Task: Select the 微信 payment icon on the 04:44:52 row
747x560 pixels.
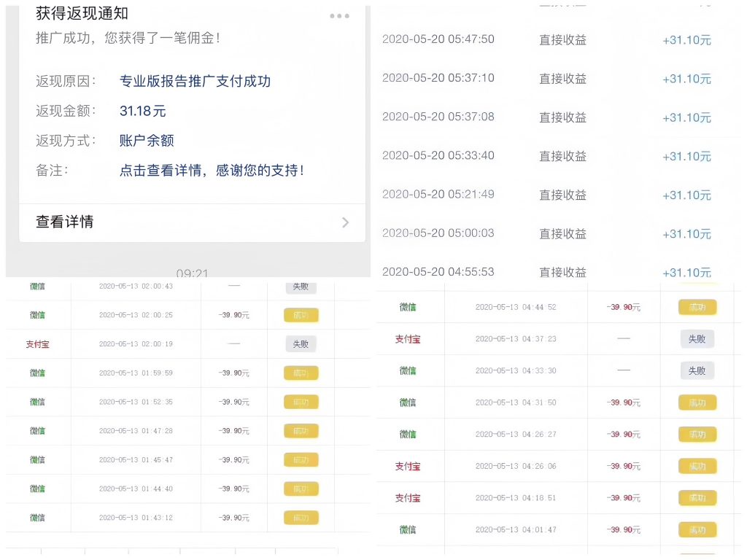Action: [x=407, y=307]
